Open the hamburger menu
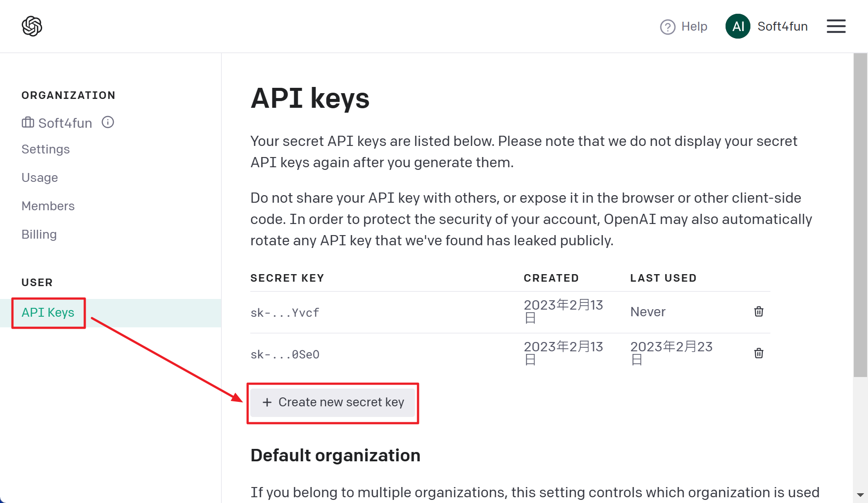This screenshot has height=503, width=868. [836, 26]
